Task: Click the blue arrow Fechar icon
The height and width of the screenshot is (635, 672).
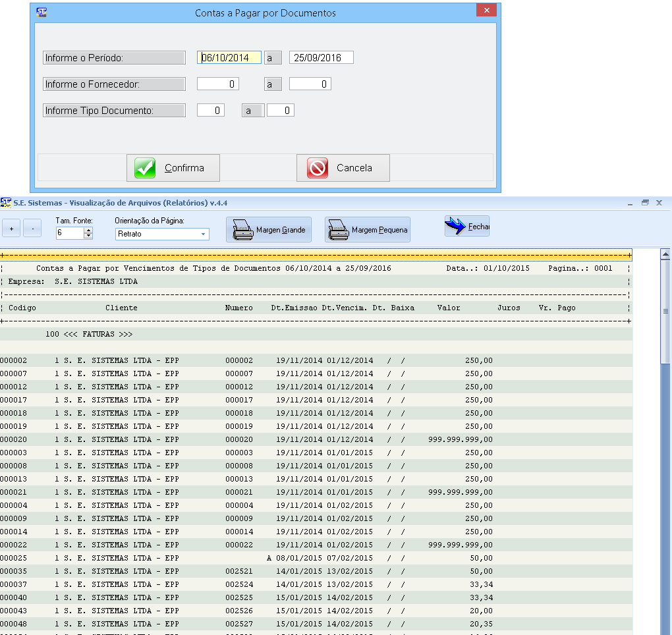Action: pyautogui.click(x=455, y=226)
